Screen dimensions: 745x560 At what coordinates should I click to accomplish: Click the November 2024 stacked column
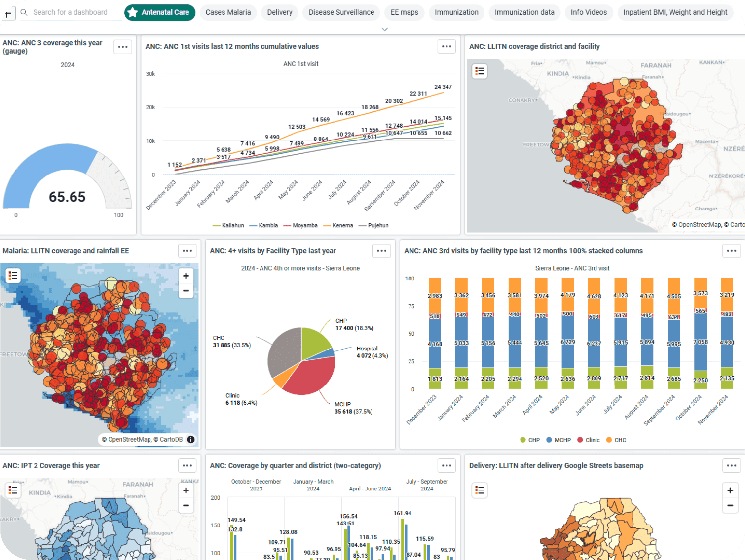tap(727, 333)
